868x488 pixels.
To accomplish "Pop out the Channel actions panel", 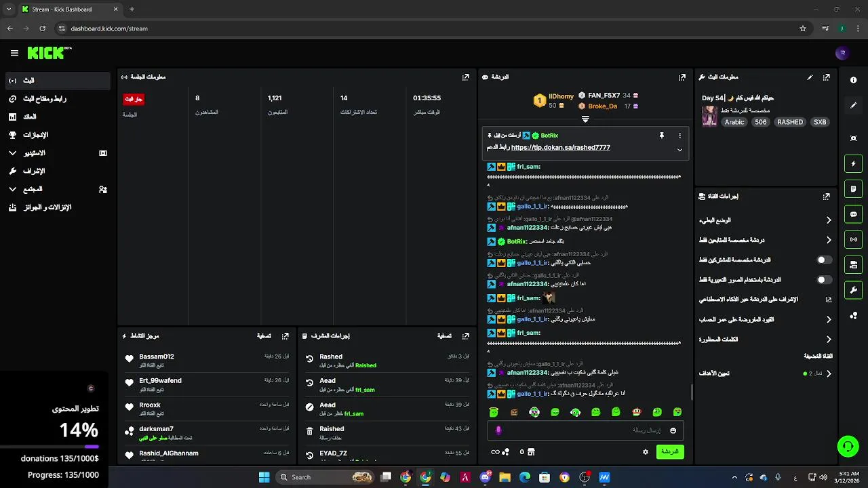I will [826, 197].
